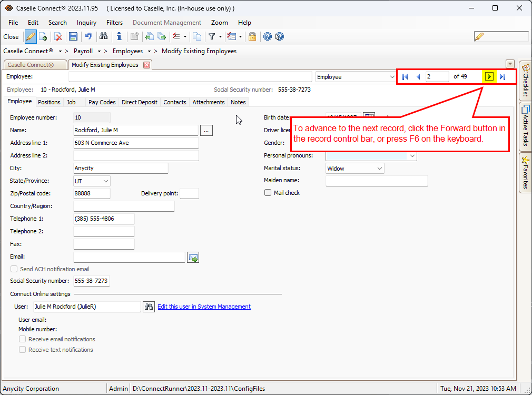The image size is (532, 395).
Task: Toggle Send ACH notification email checkbox
Action: tap(14, 269)
